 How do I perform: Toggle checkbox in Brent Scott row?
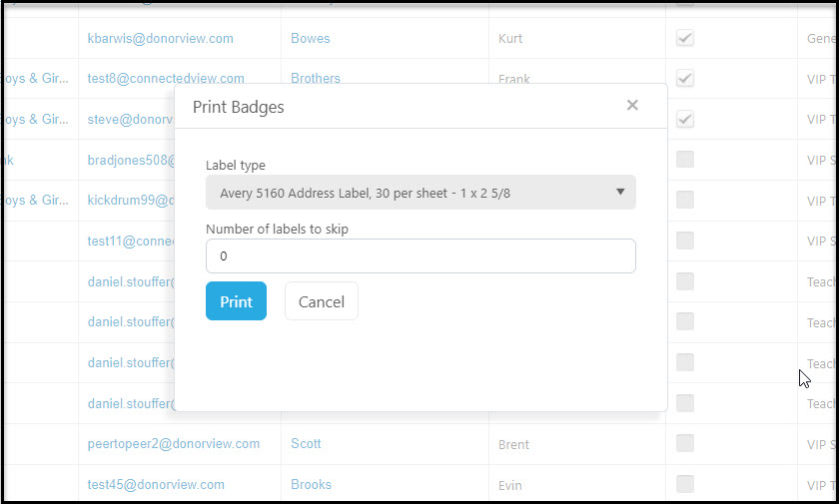685,443
